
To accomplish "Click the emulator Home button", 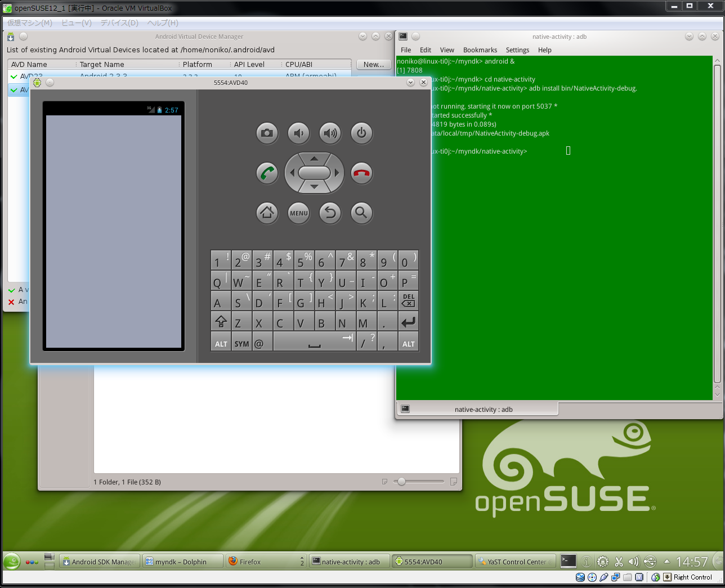I will pos(267,213).
